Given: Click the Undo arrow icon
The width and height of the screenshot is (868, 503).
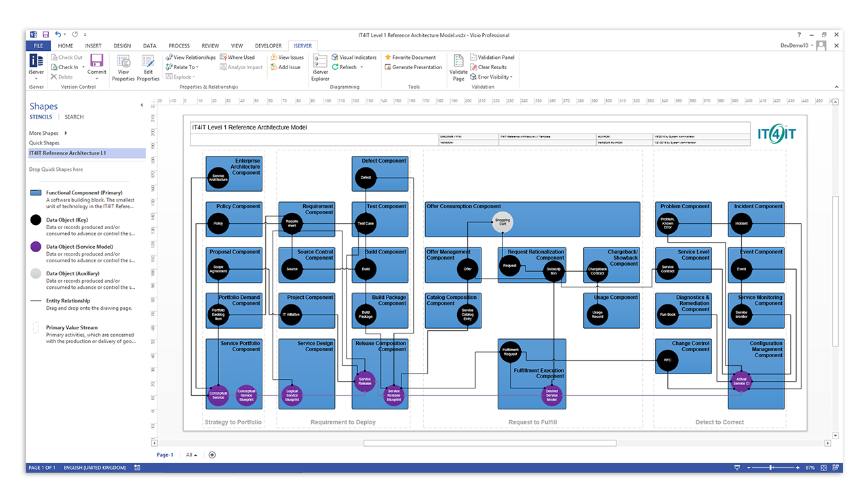Looking at the screenshot, I should point(58,35).
